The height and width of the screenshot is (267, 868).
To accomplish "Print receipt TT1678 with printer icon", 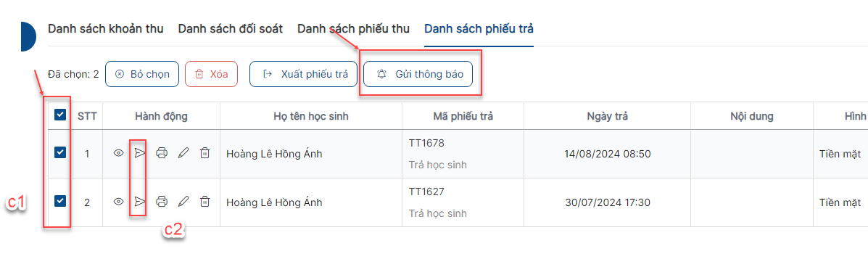I will [162, 153].
